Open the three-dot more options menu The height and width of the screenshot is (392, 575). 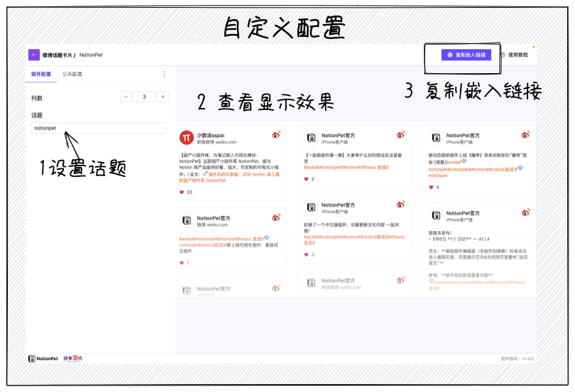[x=164, y=74]
